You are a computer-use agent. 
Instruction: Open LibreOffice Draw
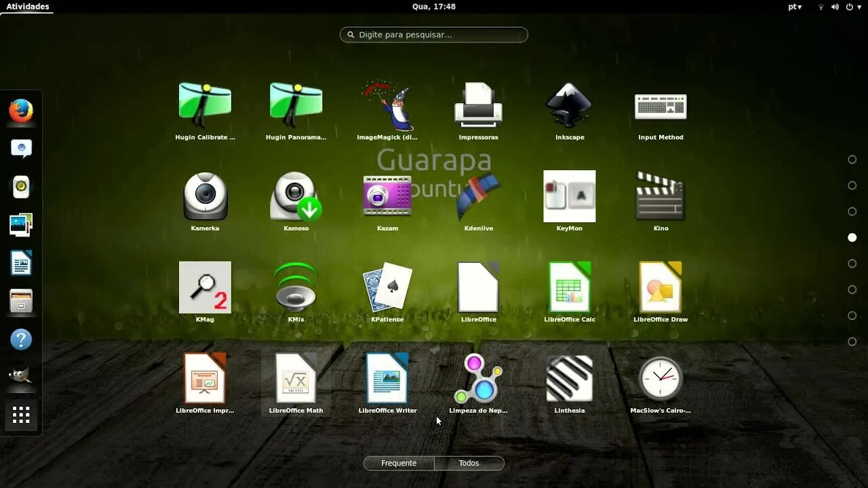[x=660, y=293]
